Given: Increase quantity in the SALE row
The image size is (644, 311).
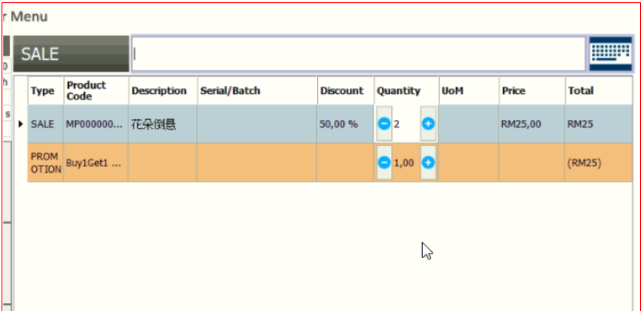Looking at the screenshot, I should (428, 123).
